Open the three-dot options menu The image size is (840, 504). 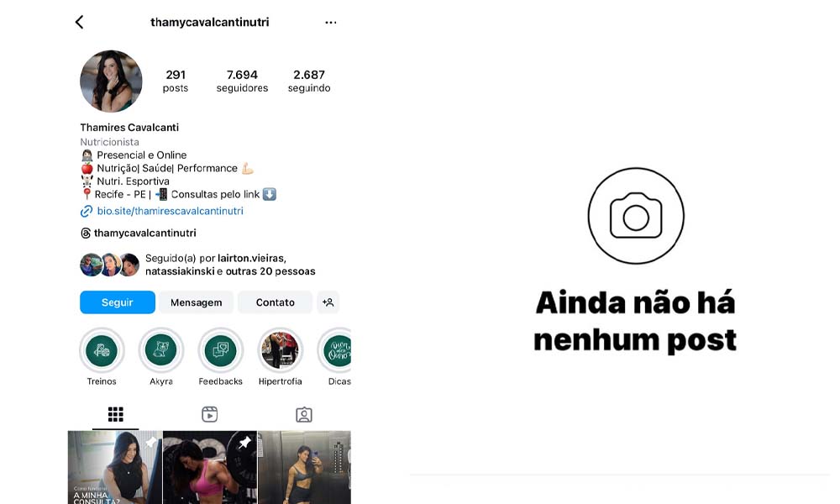331,23
